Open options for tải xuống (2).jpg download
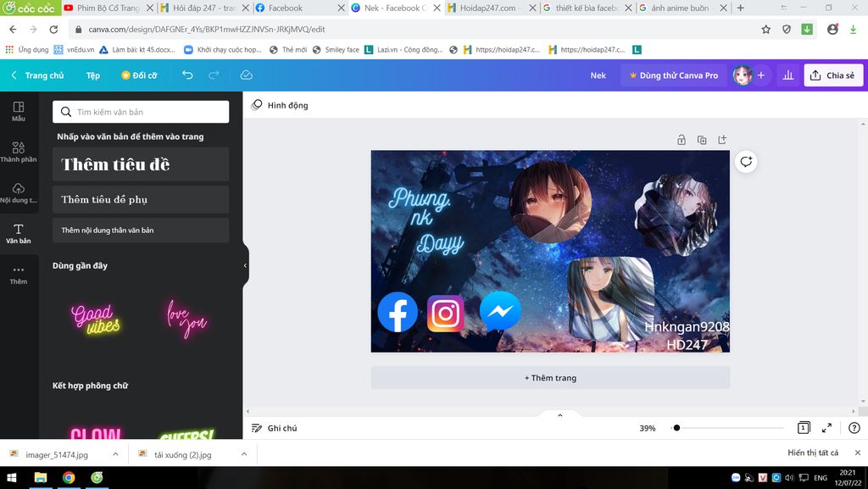This screenshot has height=489, width=868. click(243, 454)
